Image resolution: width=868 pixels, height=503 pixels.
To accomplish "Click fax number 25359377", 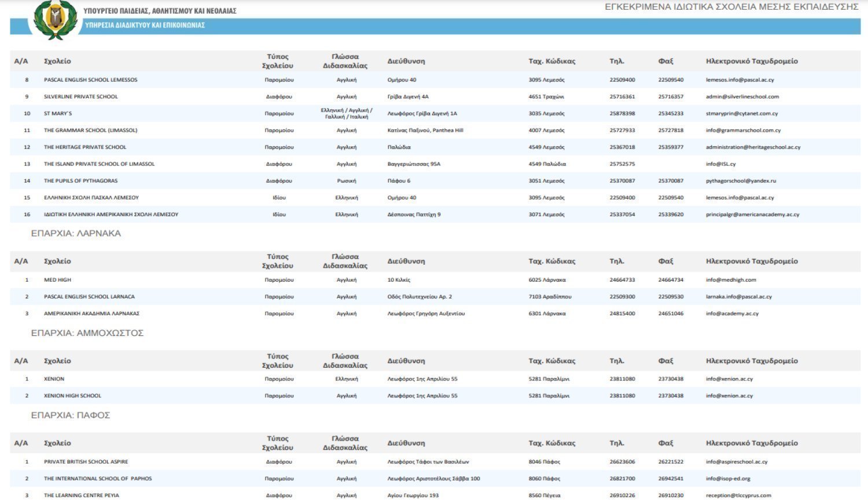I will coord(671,147).
